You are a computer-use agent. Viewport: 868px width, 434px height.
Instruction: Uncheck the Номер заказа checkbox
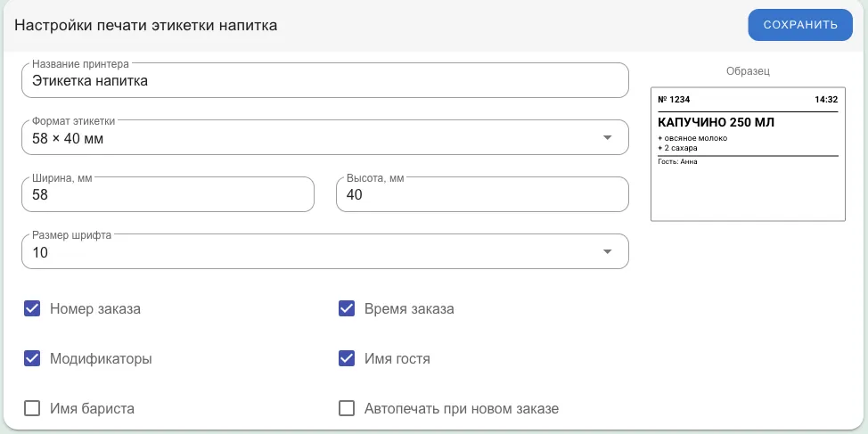point(32,308)
